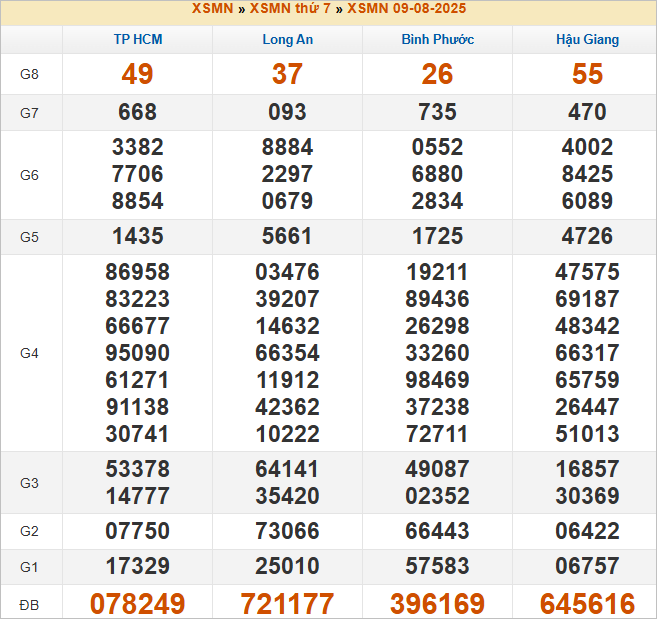The width and height of the screenshot is (657, 619).
Task: Click Hậu Giang special prize 645616
Action: coord(587,604)
